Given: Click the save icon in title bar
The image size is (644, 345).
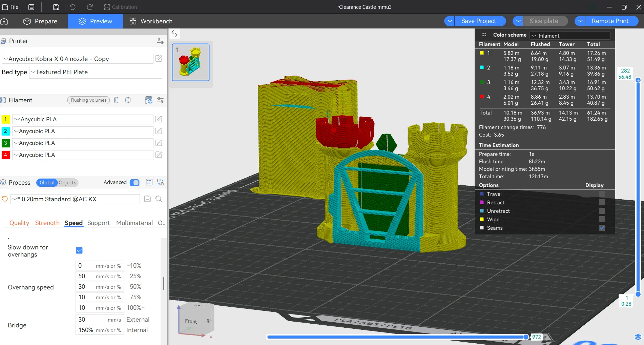Looking at the screenshot, I should pos(56,7).
